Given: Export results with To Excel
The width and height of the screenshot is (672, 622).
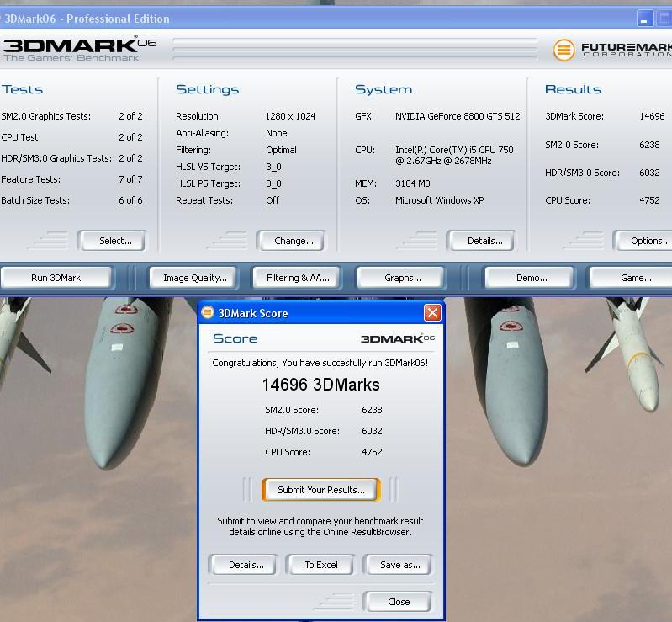Looking at the screenshot, I should click(x=320, y=565).
